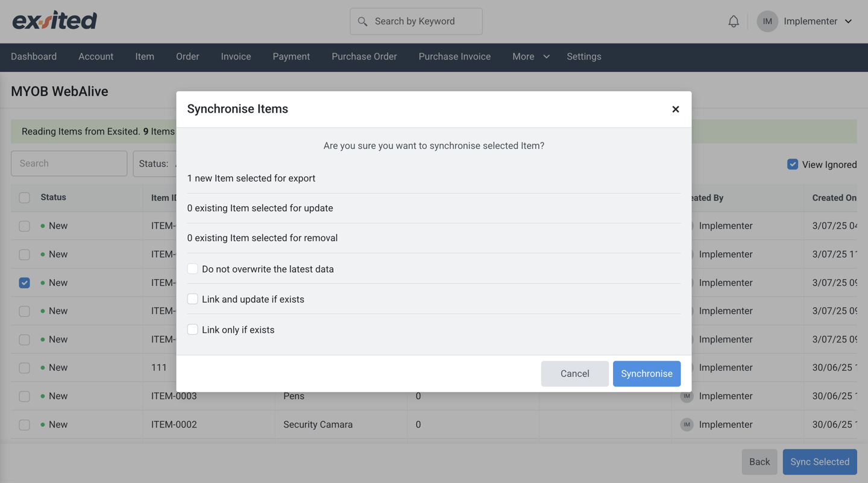Click '0 existing Item selected for update'
This screenshot has width=868, height=483.
260,208
